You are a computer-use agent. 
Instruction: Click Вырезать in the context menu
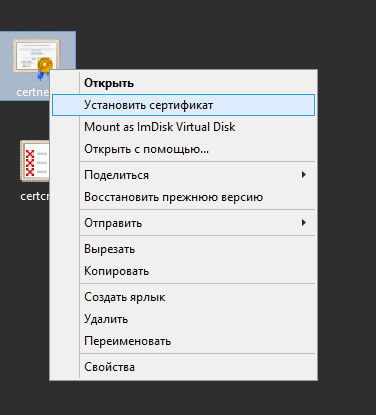(183, 249)
